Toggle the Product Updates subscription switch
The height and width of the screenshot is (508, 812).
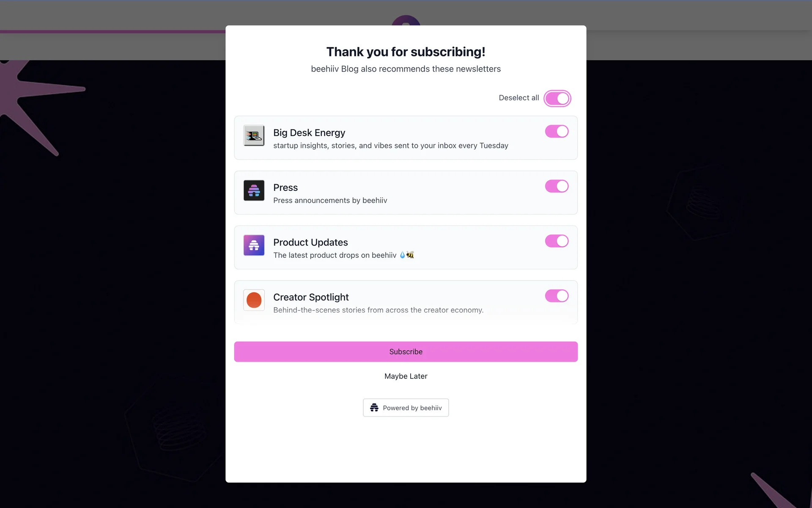click(557, 241)
